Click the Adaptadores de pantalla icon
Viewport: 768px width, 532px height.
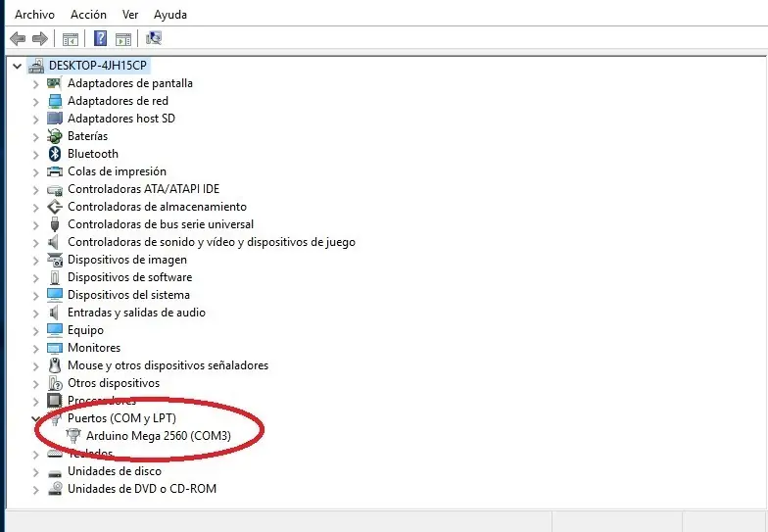coord(55,83)
